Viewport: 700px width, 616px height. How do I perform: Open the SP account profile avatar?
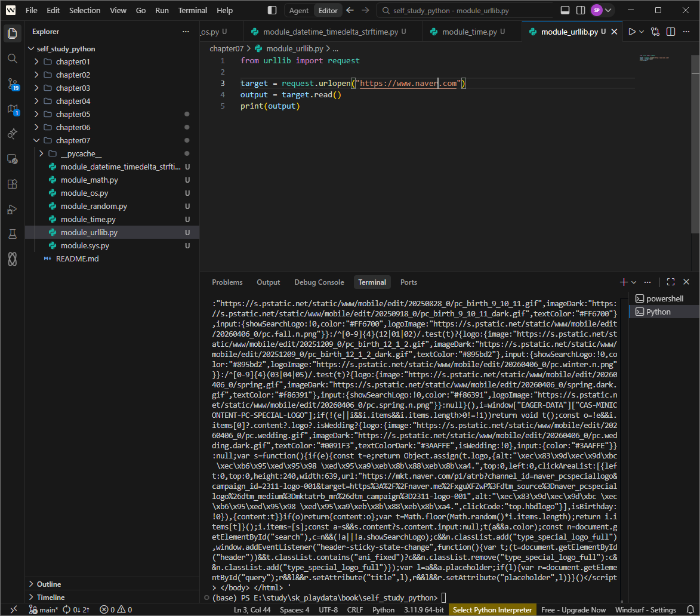pyautogui.click(x=596, y=10)
